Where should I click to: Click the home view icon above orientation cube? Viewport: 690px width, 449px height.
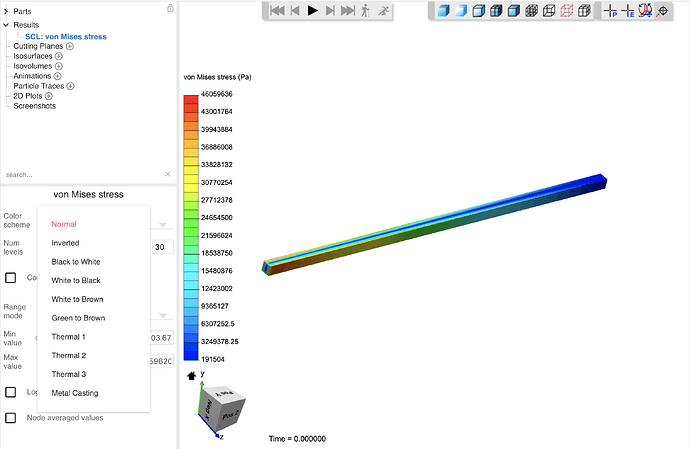tap(191, 376)
